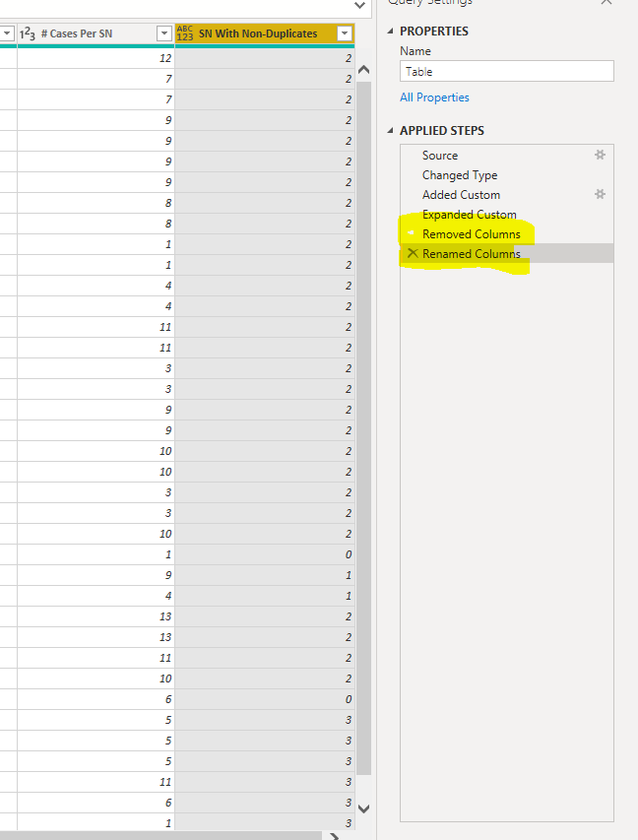Collapse the APPLIED STEPS section
638x840 pixels.
390,130
